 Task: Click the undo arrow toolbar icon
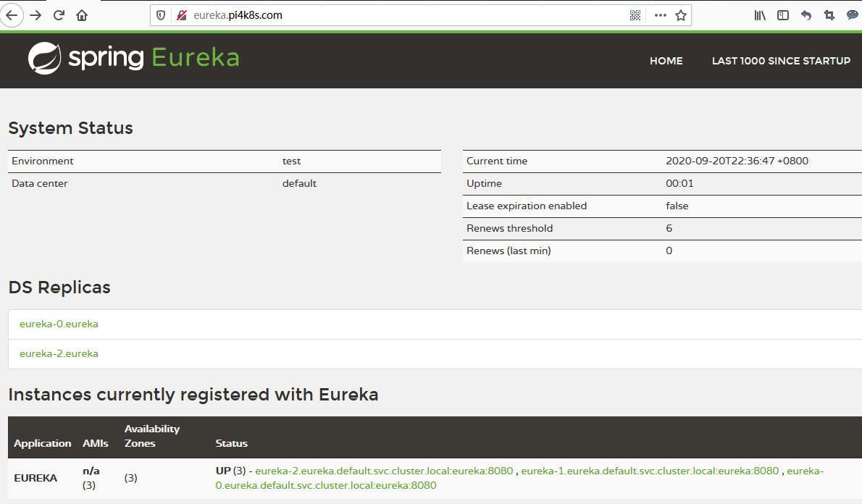806,15
